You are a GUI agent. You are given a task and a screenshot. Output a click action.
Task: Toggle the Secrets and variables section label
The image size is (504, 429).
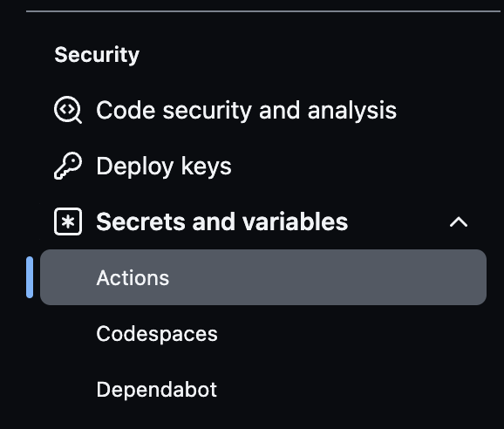(x=221, y=221)
